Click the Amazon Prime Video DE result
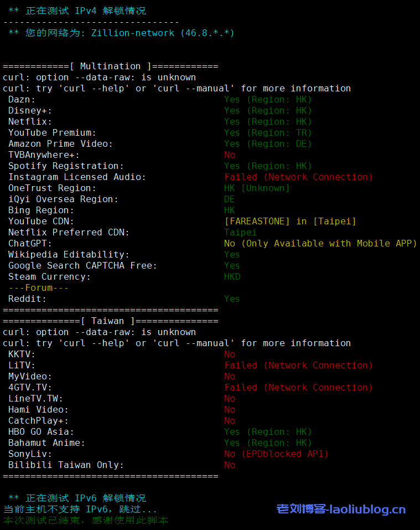The height and width of the screenshot is (530, 420). point(268,144)
